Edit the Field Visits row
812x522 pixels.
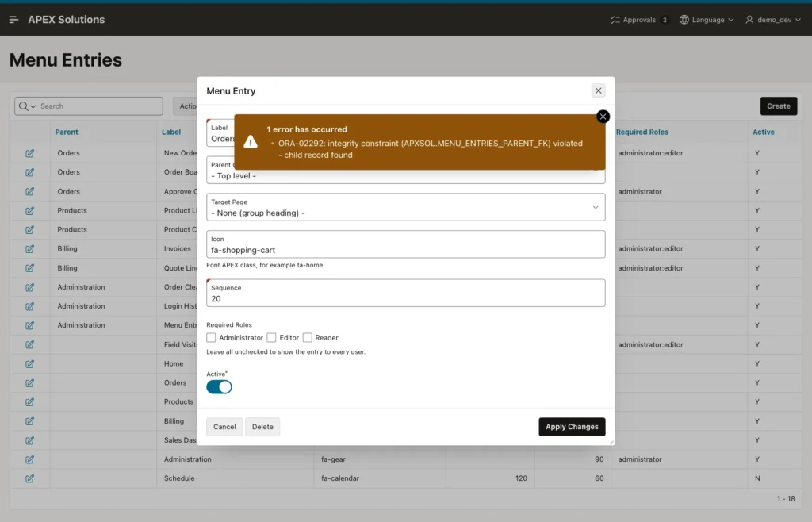[29, 345]
